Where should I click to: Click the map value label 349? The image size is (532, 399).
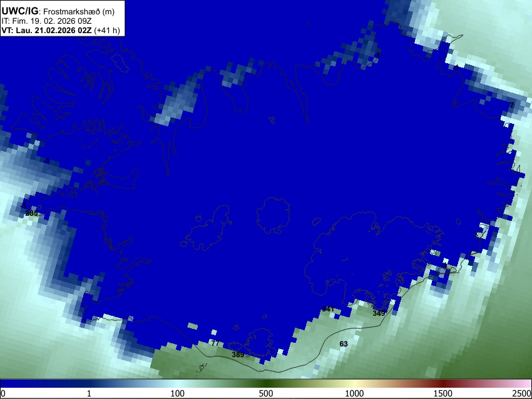pyautogui.click(x=379, y=313)
